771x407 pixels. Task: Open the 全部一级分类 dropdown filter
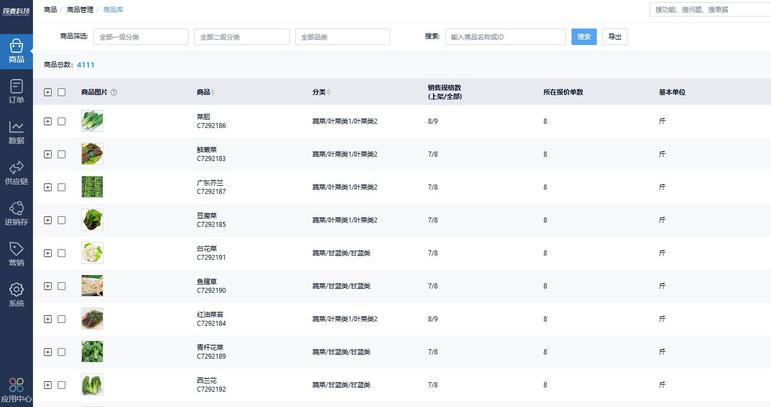click(141, 37)
